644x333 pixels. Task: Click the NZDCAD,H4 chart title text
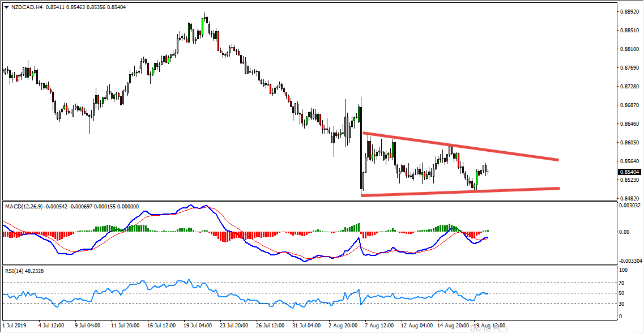coord(27,7)
